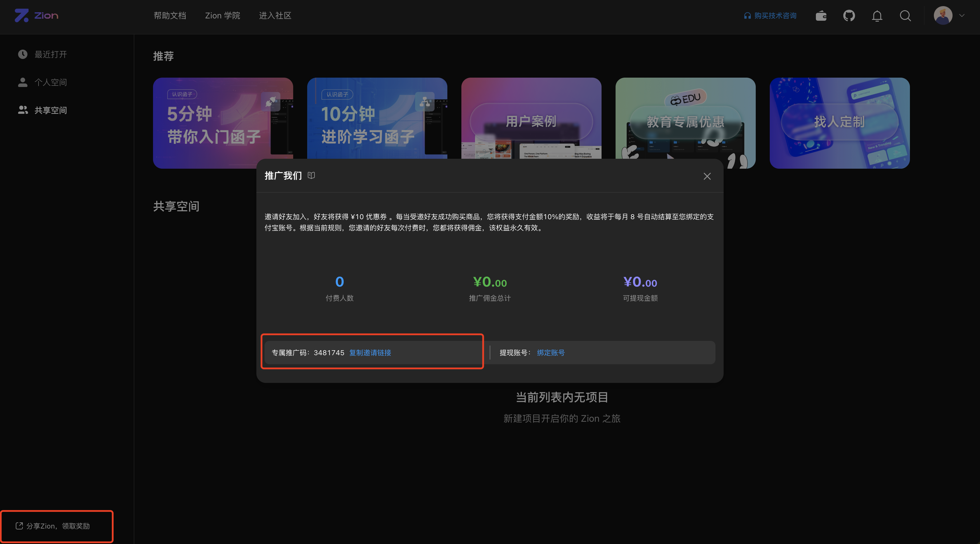Click the people icon beside 共享空间
Viewport: 980px width, 544px height.
point(23,110)
